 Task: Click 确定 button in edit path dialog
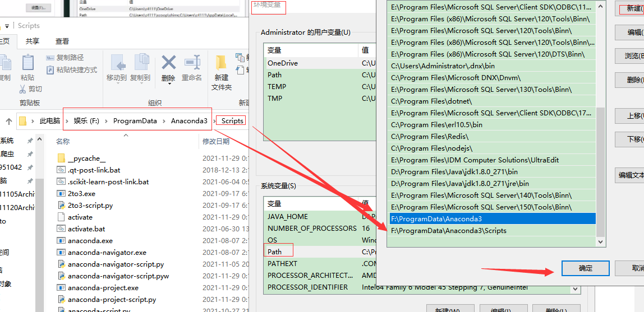tap(585, 268)
